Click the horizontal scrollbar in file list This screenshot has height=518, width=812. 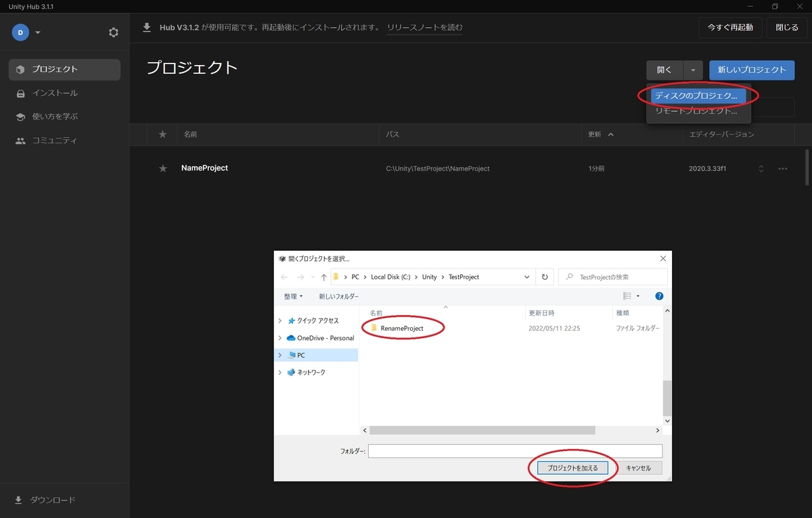[482, 430]
